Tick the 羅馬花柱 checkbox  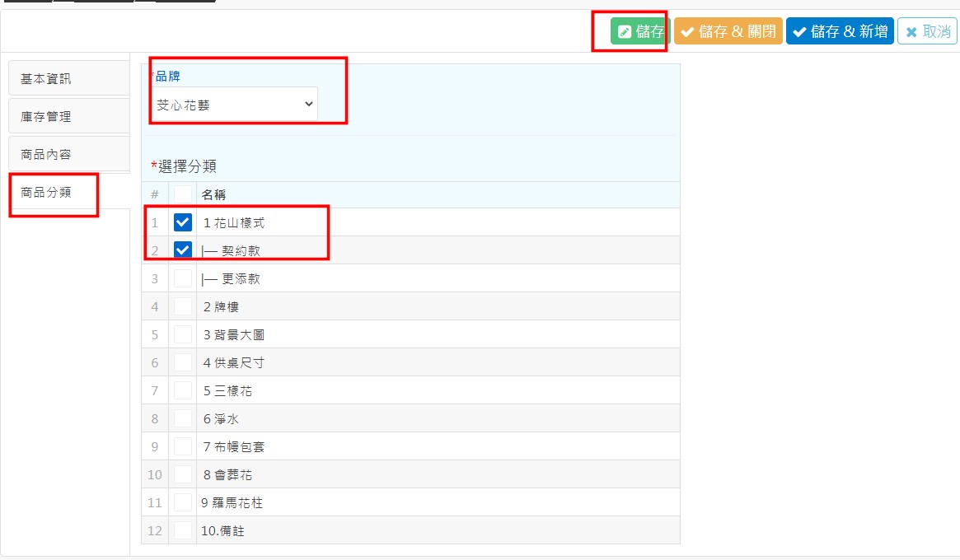pyautogui.click(x=183, y=502)
